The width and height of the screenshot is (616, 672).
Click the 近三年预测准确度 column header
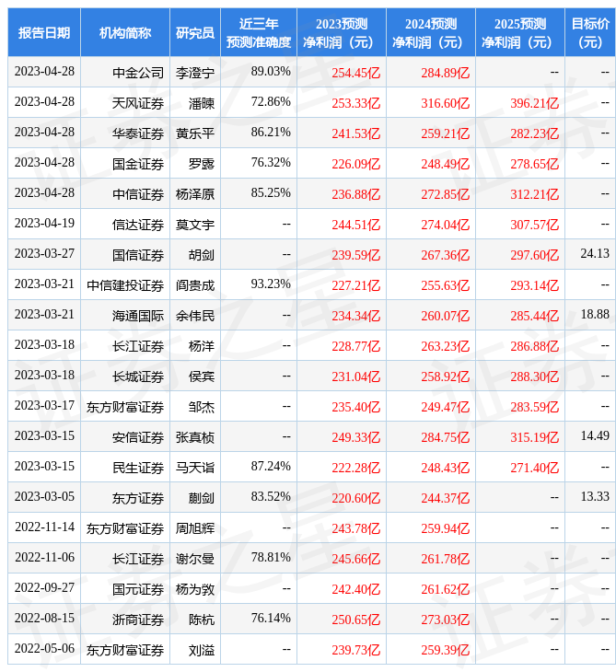tap(259, 32)
